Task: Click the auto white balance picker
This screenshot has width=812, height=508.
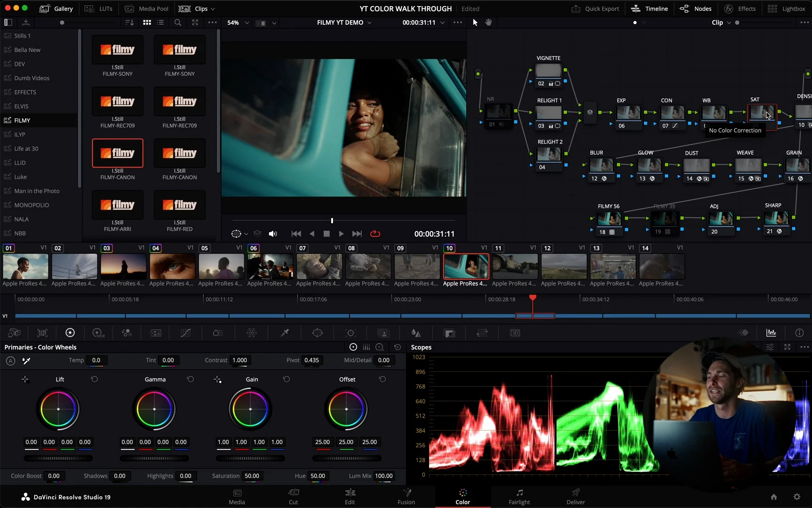Action: pyautogui.click(x=26, y=361)
